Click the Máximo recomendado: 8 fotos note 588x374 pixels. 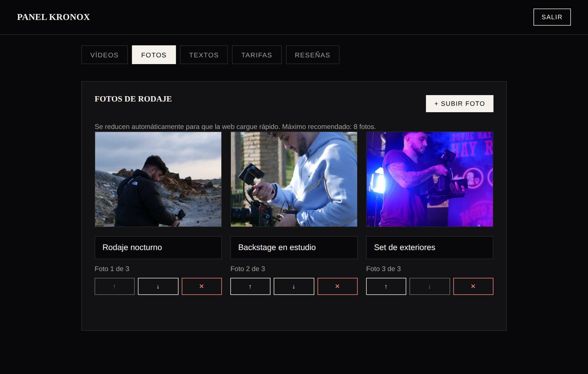pyautogui.click(x=329, y=127)
